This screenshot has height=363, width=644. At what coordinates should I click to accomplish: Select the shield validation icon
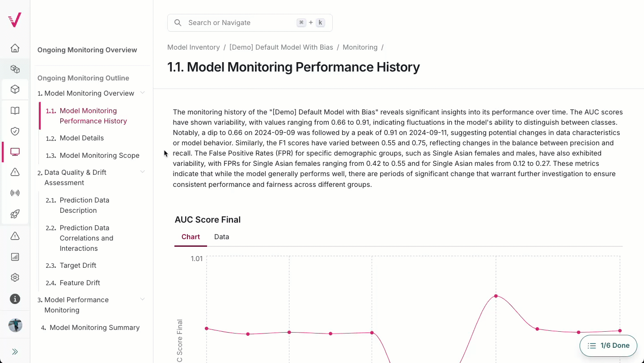click(15, 131)
